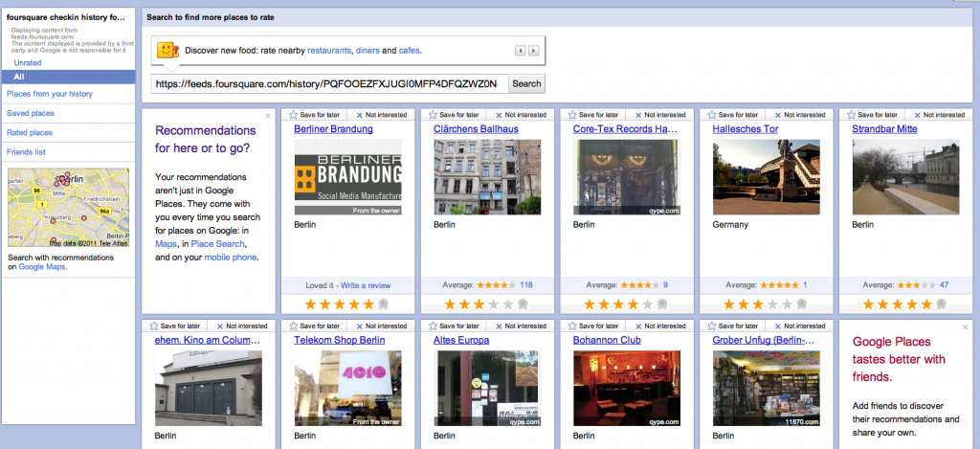Image resolution: width=980 pixels, height=449 pixels.
Task: Open Strandbar Mitte title link
Action: coord(884,129)
